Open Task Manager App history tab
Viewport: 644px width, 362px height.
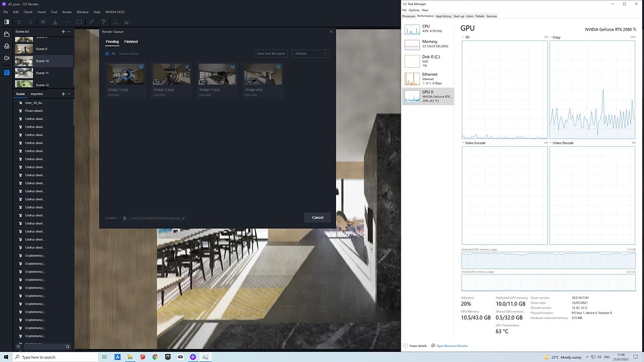444,16
